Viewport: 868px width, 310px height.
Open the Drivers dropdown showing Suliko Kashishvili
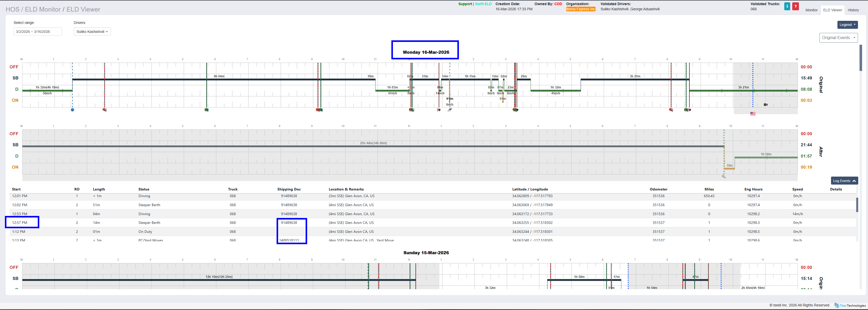tap(92, 32)
